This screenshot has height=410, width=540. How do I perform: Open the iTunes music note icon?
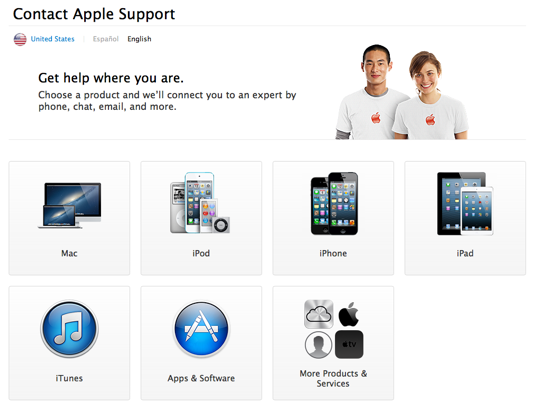point(69,328)
